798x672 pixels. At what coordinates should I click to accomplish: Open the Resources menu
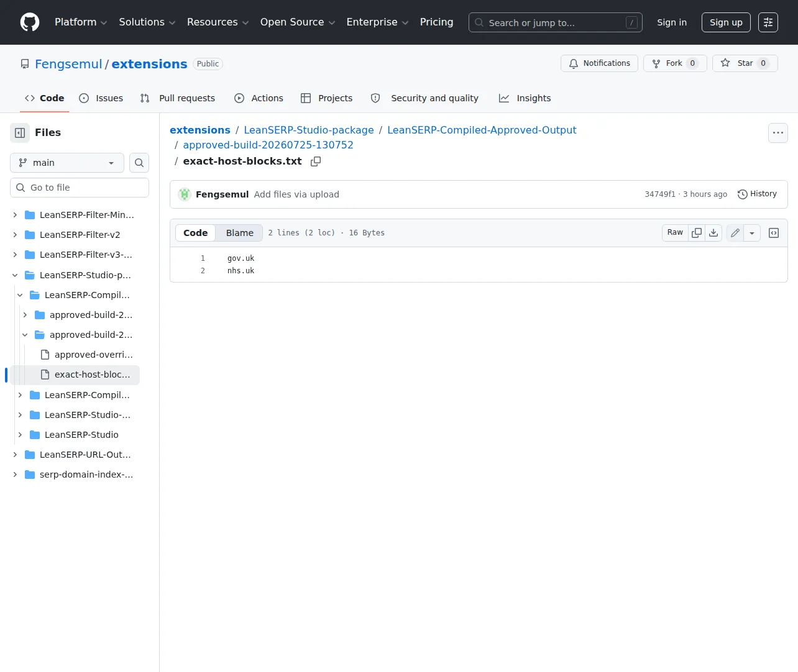pos(218,22)
